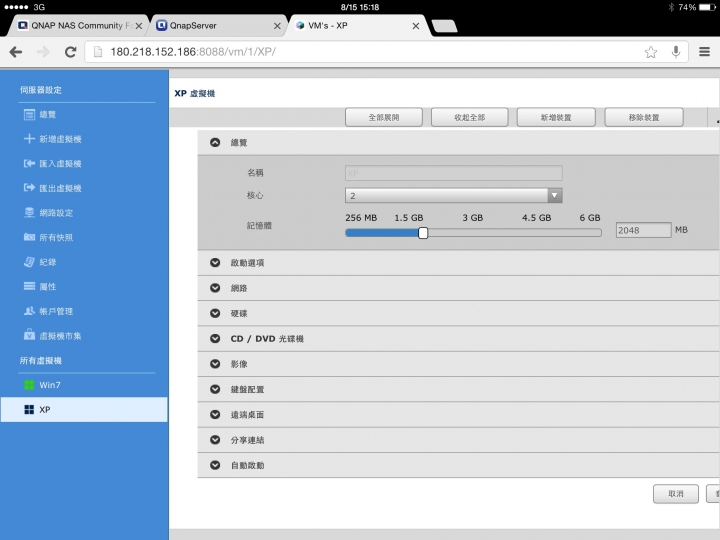The width and height of the screenshot is (720, 540).
Task: Click the browser forward arrow
Action: tap(43, 52)
